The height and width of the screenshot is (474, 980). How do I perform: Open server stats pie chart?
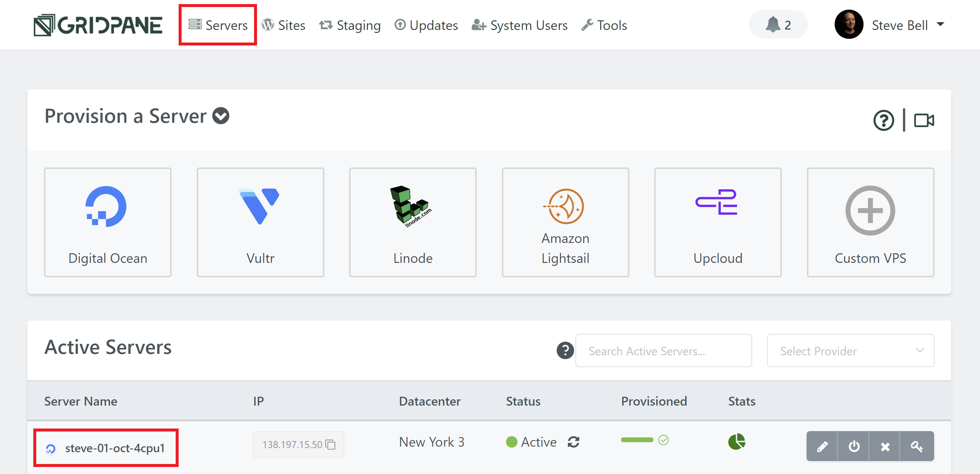coord(737,442)
